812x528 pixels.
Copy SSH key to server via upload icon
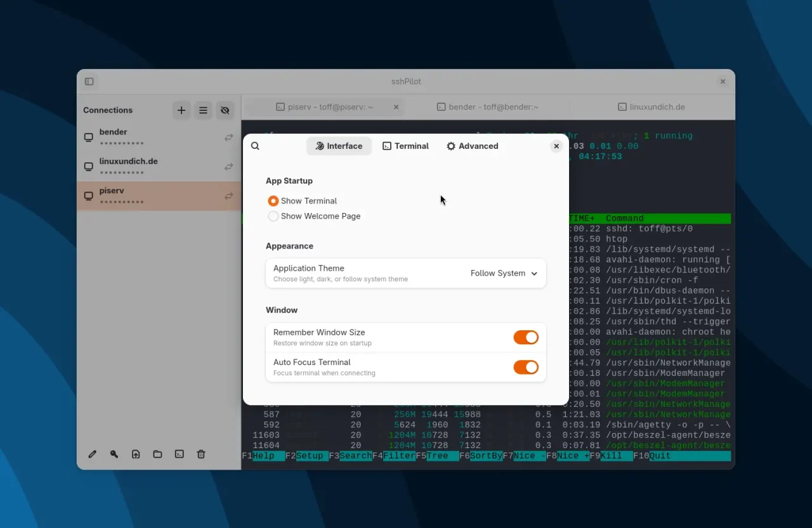(136, 454)
